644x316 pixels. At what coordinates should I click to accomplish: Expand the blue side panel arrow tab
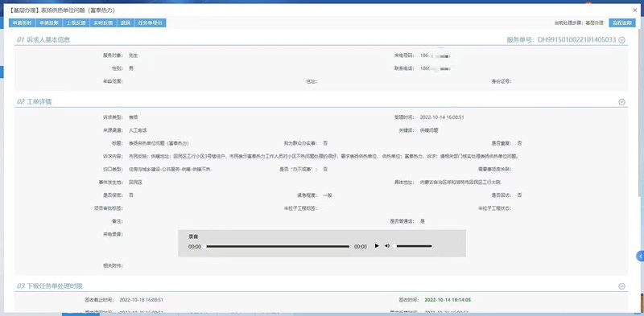(640, 256)
